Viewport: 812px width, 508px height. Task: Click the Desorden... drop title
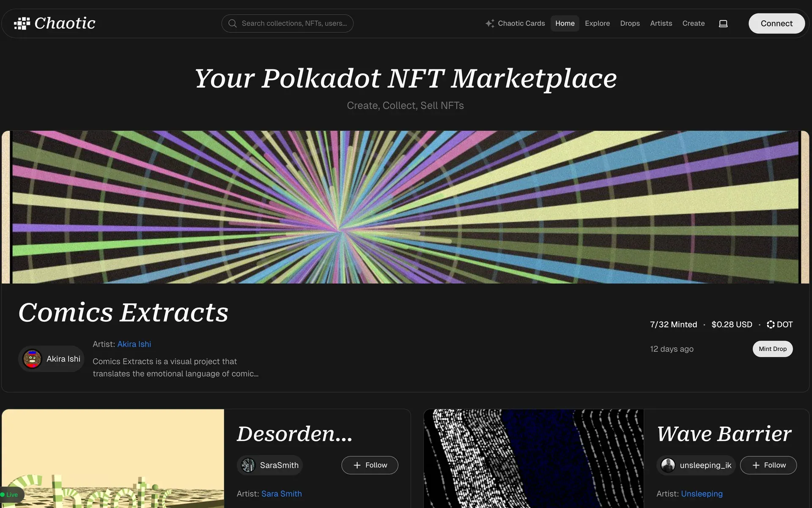294,434
